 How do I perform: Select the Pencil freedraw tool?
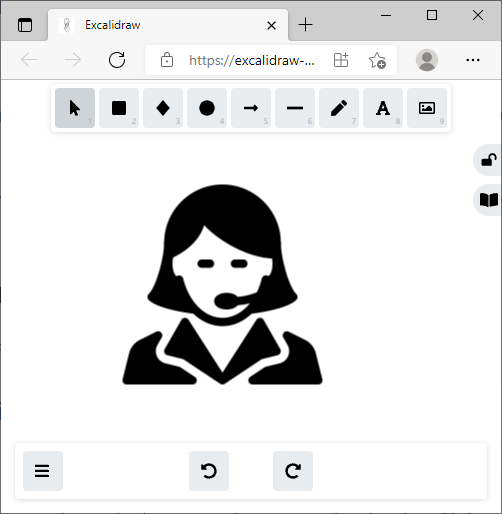[339, 108]
